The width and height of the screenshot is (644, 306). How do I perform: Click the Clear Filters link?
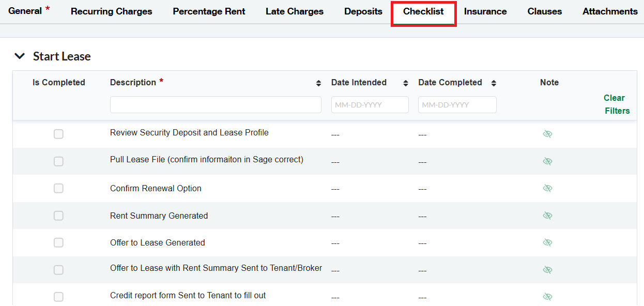click(x=617, y=104)
